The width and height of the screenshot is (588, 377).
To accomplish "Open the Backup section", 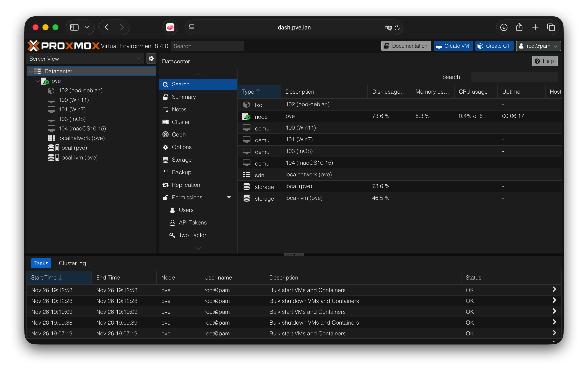I will coord(181,172).
